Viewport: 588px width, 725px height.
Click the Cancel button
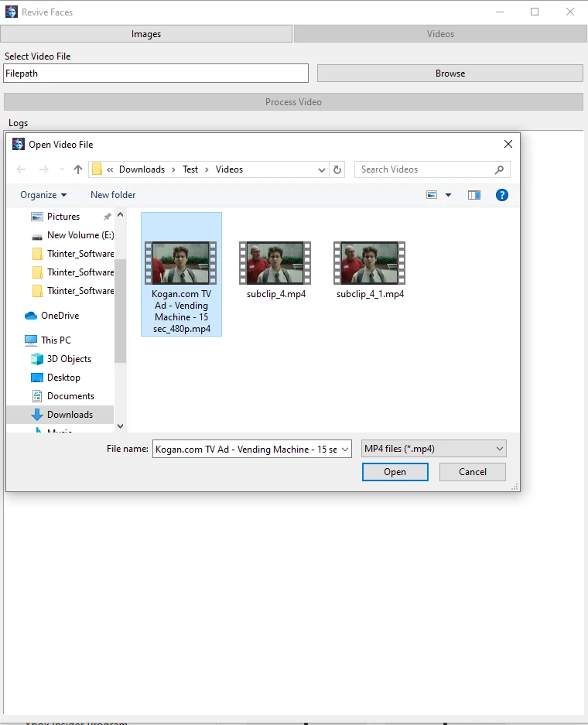[473, 472]
